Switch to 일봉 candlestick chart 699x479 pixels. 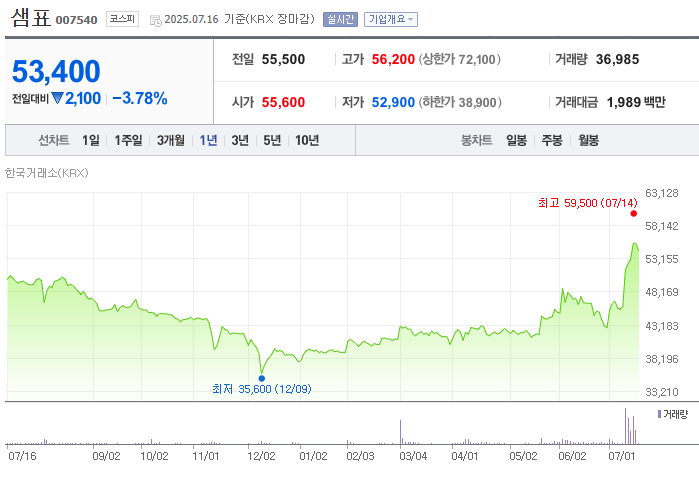(516, 140)
